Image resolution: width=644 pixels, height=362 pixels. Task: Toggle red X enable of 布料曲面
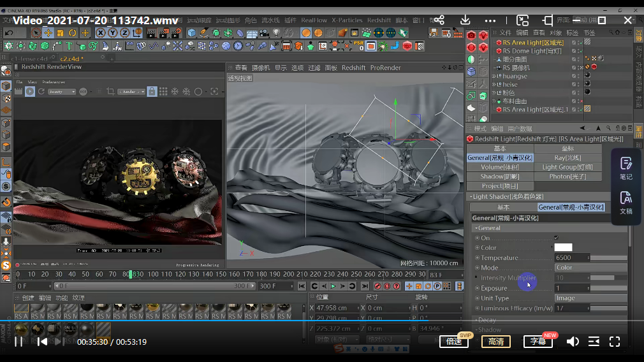coord(581,101)
